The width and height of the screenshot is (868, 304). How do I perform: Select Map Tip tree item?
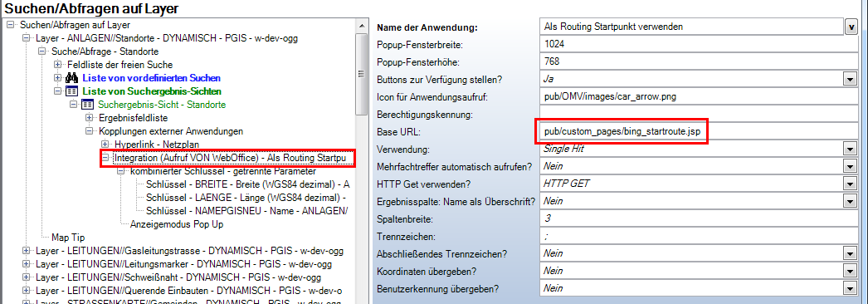[x=67, y=238]
